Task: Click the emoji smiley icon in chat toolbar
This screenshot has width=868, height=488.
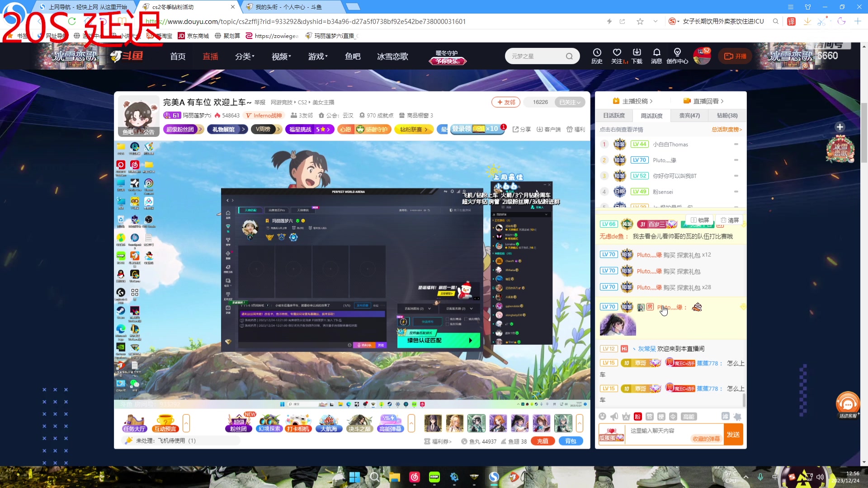Action: click(x=602, y=417)
